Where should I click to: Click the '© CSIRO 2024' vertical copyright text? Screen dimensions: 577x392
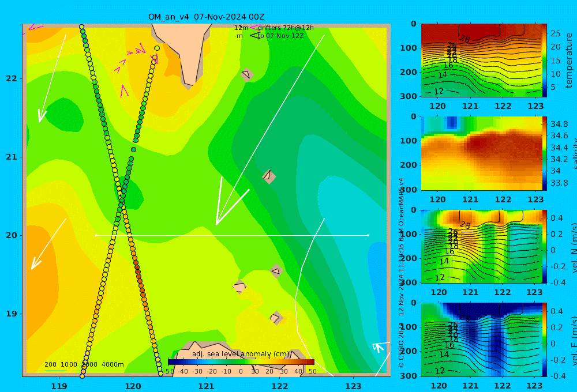tap(401, 345)
